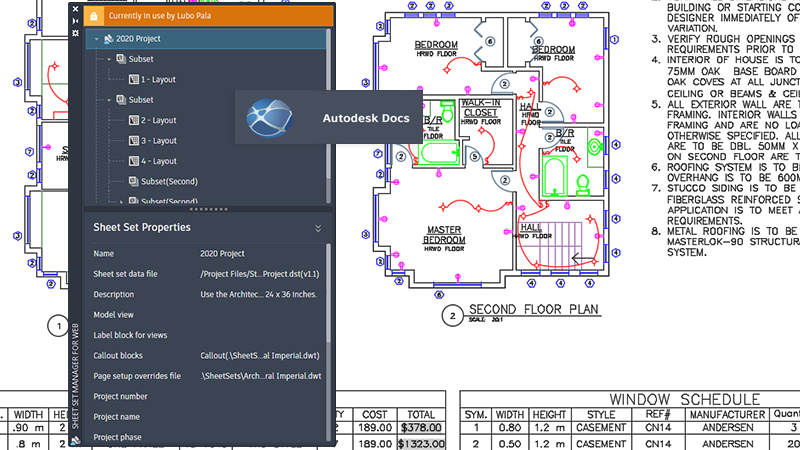Click the sheet icon of 3 - Layout
This screenshot has width=800, height=450.
134,141
